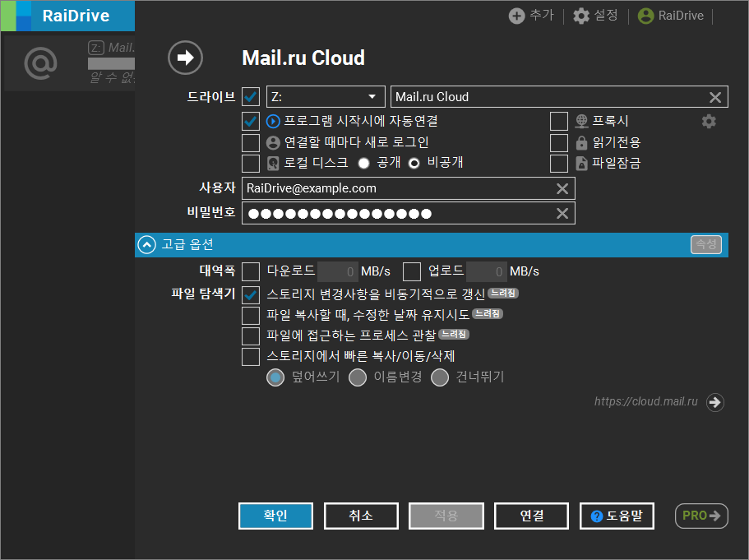Check 파일에 접근하는 프로세스 관찰
The image size is (749, 560).
coord(251,336)
